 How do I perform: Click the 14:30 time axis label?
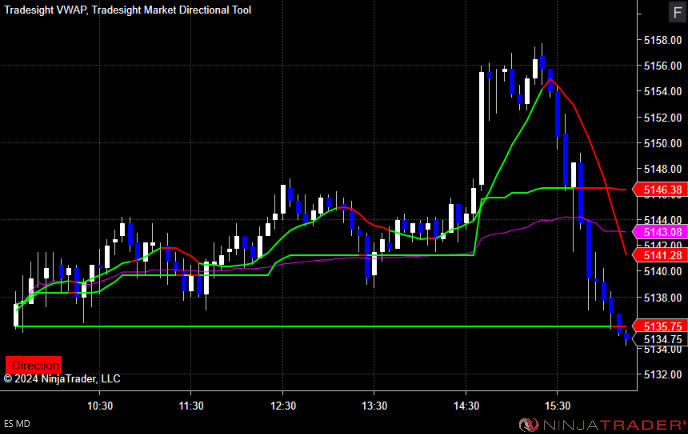click(466, 406)
